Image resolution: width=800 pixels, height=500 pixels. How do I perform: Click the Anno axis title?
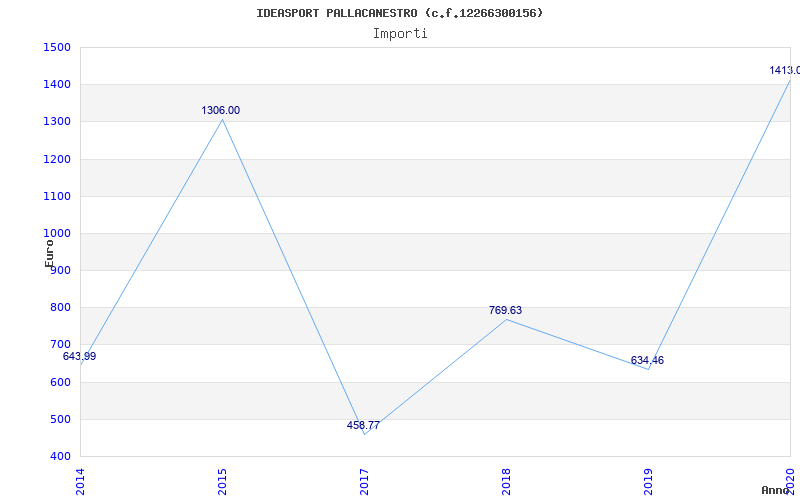[x=775, y=490]
